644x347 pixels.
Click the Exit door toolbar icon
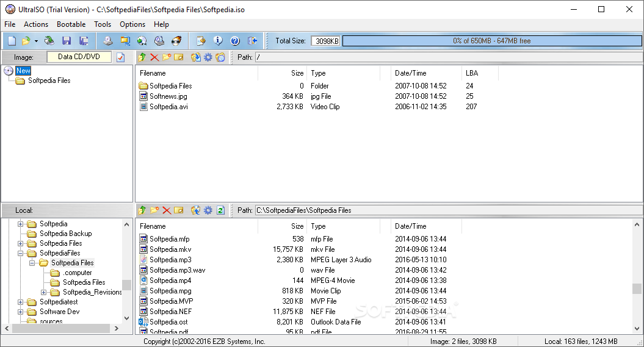click(253, 41)
